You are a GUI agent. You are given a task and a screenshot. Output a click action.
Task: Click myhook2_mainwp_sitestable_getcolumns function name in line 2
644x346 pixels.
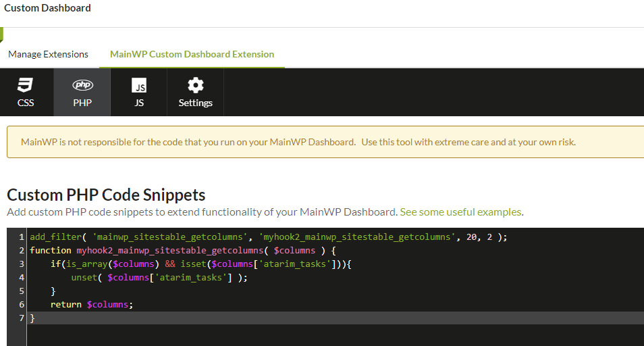(x=170, y=251)
